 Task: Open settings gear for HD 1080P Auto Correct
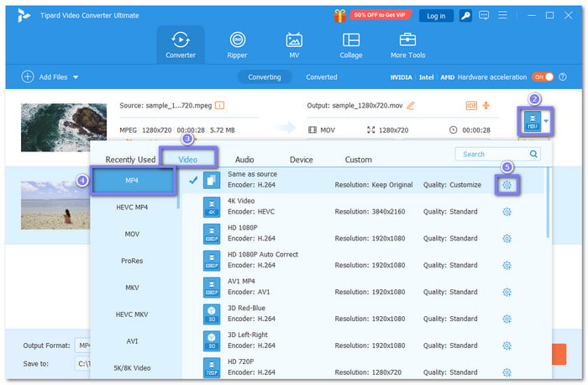tap(507, 266)
